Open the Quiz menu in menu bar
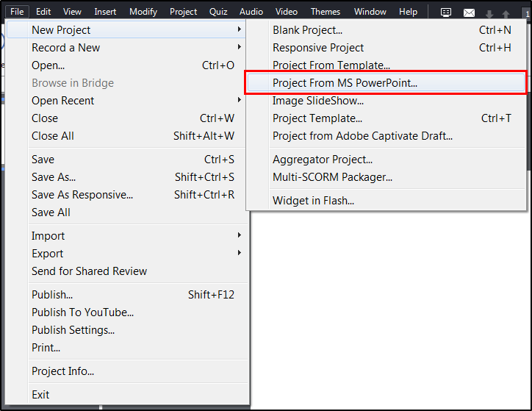Image resolution: width=532 pixels, height=411 pixels. pyautogui.click(x=218, y=12)
